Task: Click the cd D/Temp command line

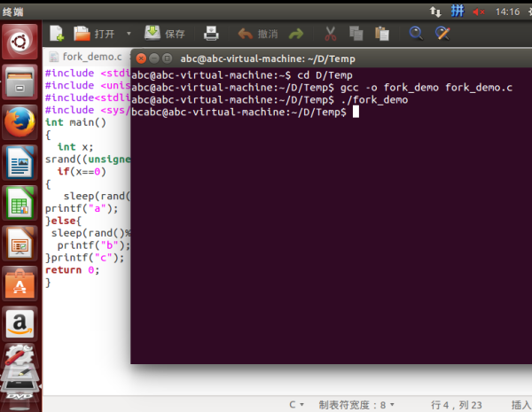Action: 242,75
